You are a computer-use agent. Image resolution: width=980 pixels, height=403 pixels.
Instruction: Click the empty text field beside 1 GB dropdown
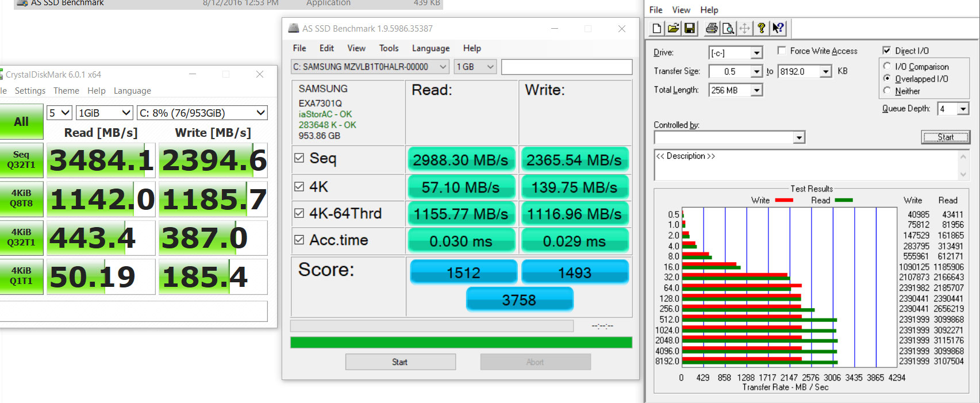point(567,67)
